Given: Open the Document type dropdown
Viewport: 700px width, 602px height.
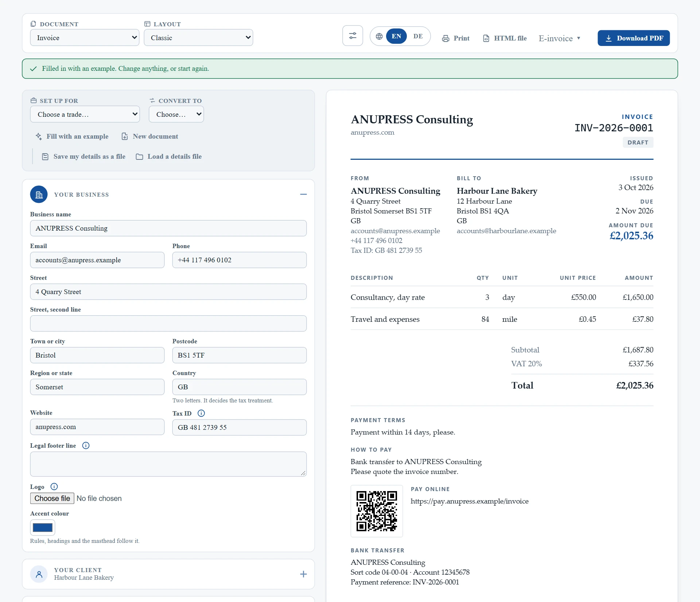Looking at the screenshot, I should tap(85, 38).
